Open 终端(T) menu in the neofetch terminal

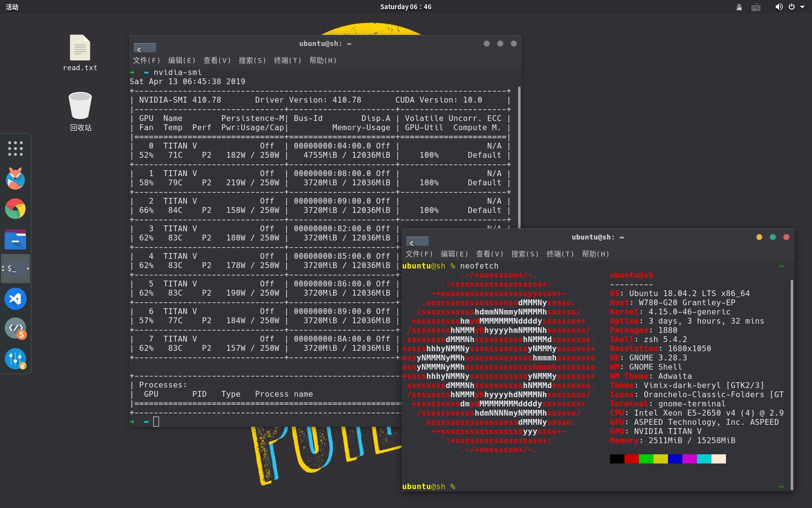[x=560, y=254]
